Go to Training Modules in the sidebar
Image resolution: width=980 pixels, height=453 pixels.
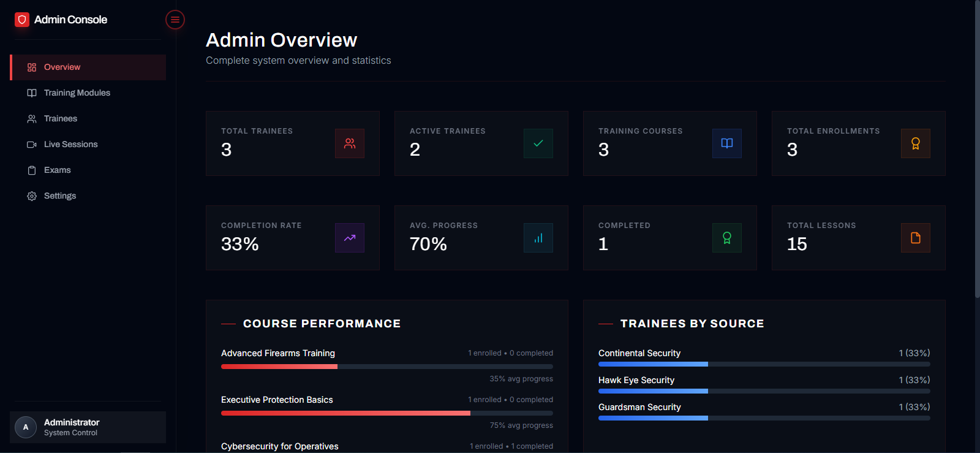click(77, 93)
